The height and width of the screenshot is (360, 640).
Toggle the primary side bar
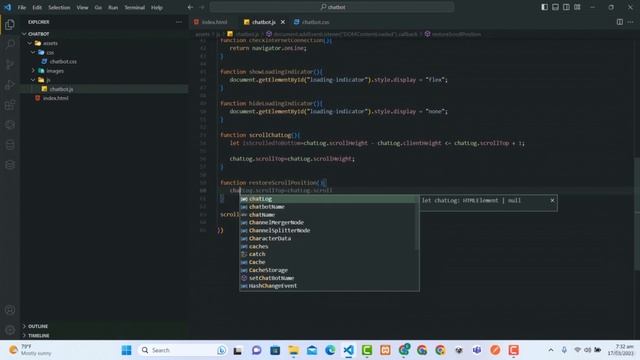pyautogui.click(x=544, y=7)
